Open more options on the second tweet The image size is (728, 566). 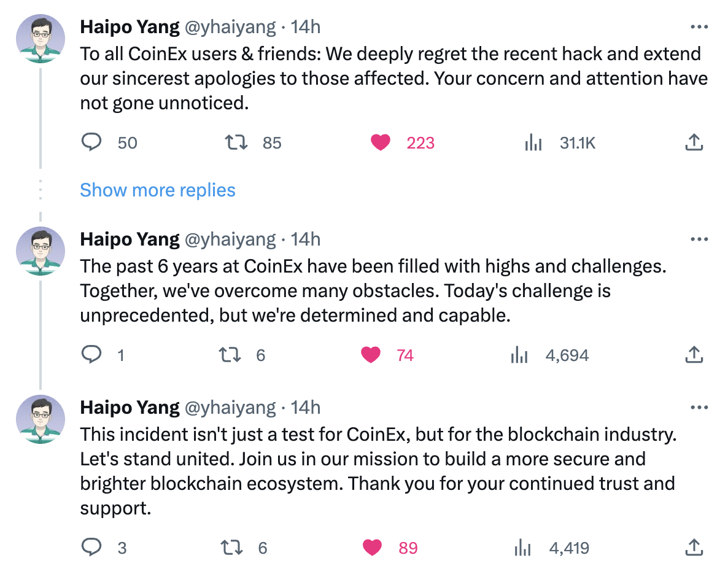[699, 239]
